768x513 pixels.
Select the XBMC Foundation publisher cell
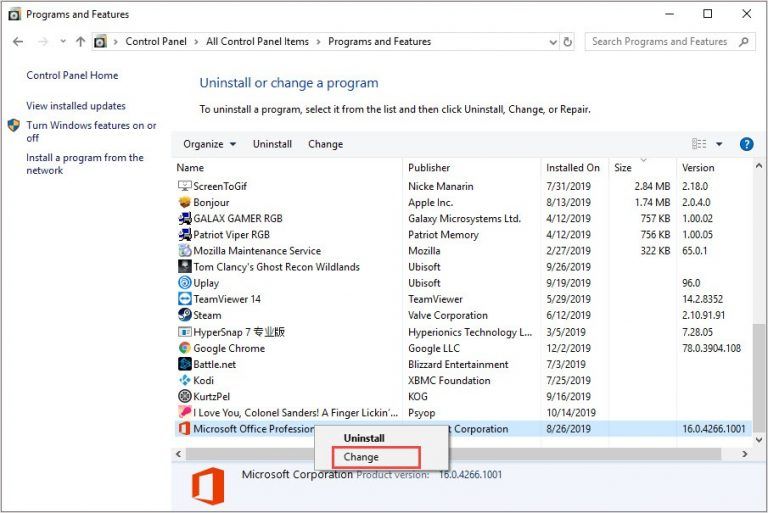(x=449, y=381)
